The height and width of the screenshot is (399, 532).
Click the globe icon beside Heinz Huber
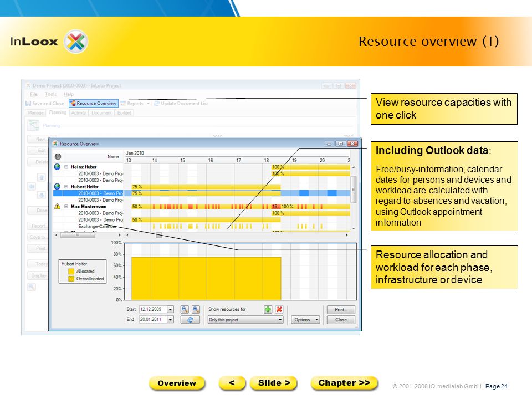pos(57,167)
